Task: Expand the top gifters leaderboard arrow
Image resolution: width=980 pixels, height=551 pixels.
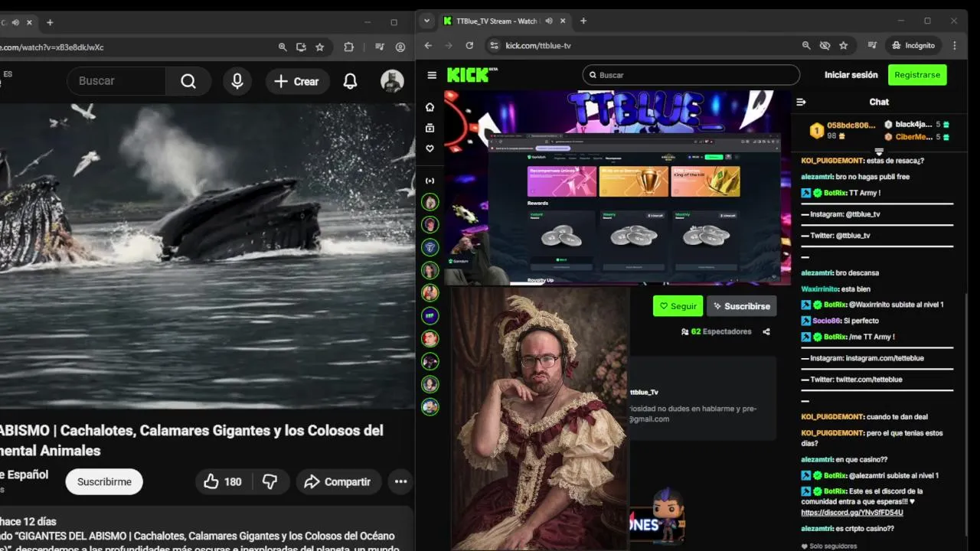Action: 879,152
